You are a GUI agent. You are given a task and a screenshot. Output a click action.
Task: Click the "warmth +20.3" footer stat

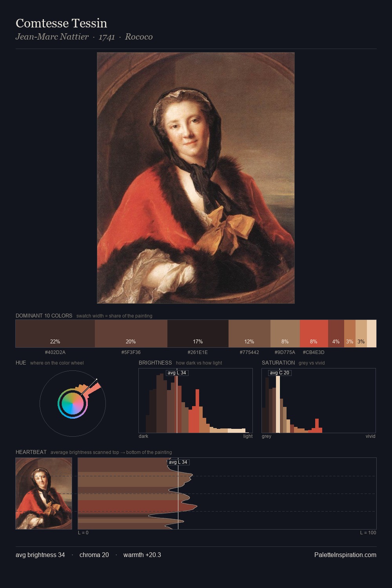point(142,555)
